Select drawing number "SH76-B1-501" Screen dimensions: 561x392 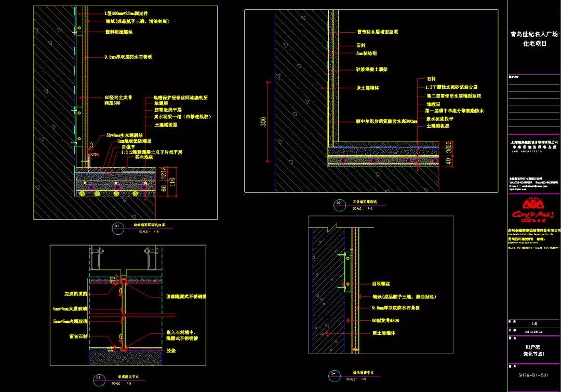click(x=534, y=375)
